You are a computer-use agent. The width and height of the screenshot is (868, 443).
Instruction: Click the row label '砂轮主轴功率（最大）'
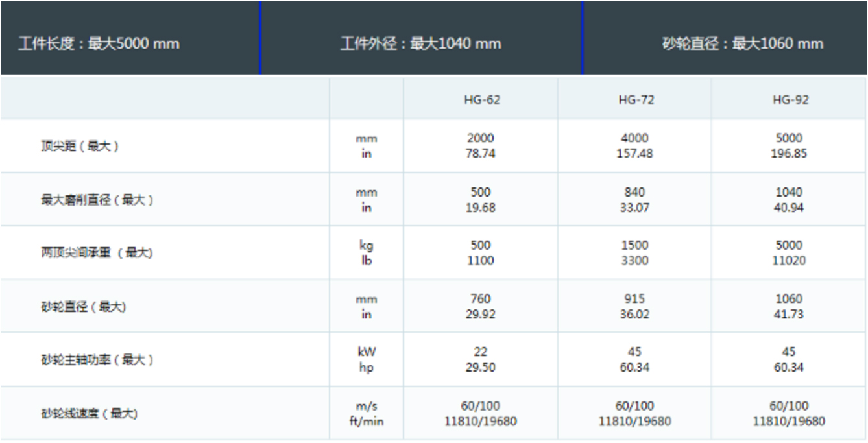click(x=97, y=360)
